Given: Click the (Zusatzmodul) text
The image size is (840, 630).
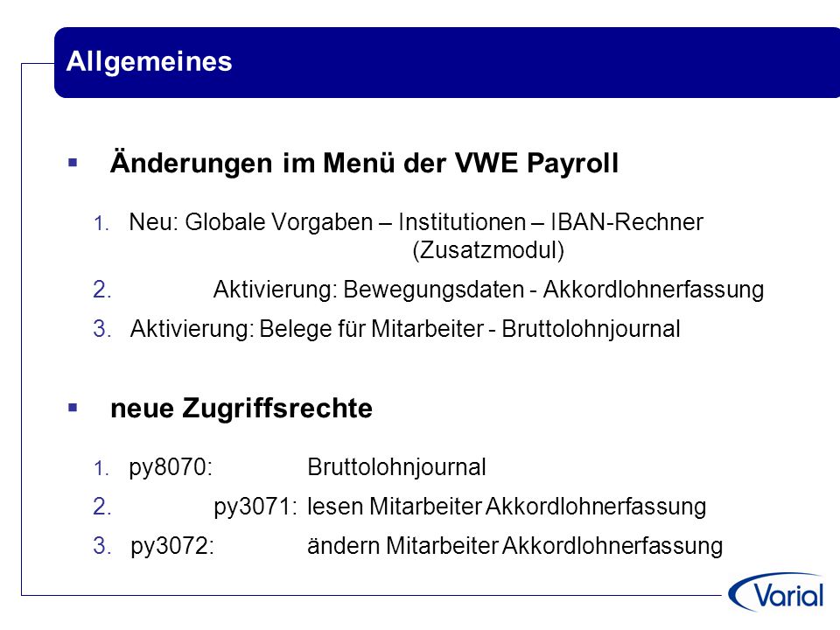Looking at the screenshot, I should [x=488, y=250].
